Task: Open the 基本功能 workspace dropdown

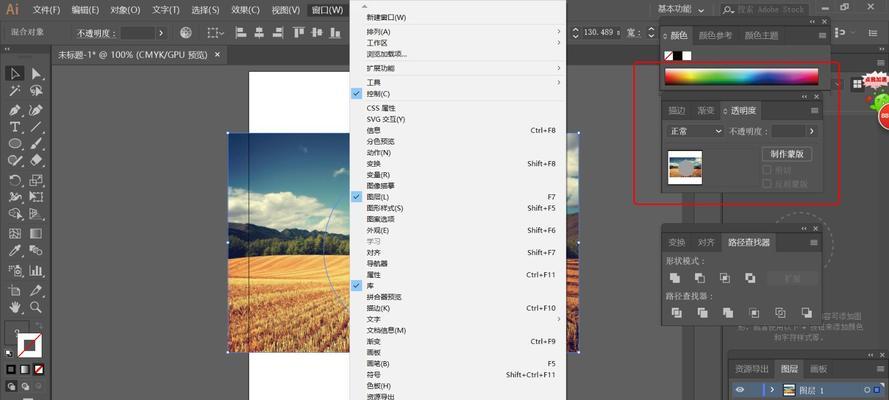Action: tap(681, 10)
